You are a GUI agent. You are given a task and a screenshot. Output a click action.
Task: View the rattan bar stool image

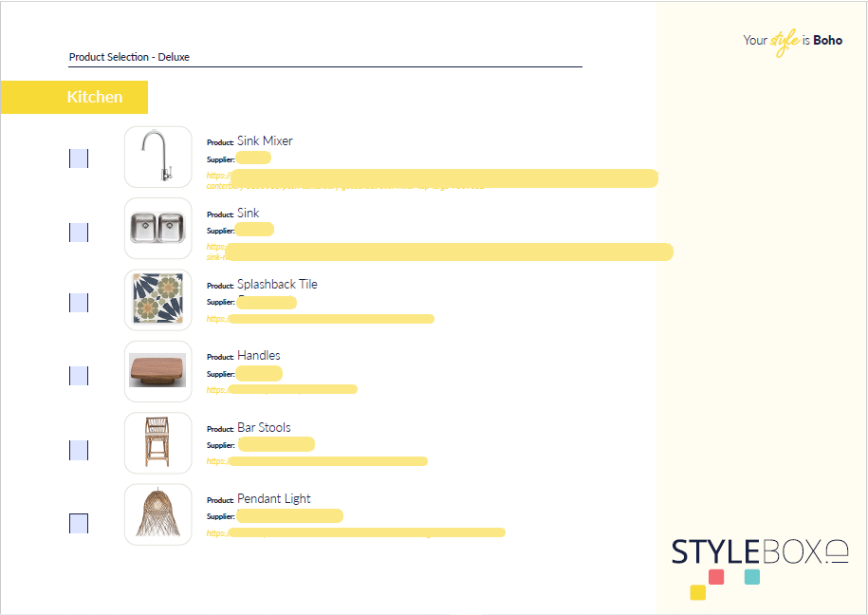coord(157,442)
